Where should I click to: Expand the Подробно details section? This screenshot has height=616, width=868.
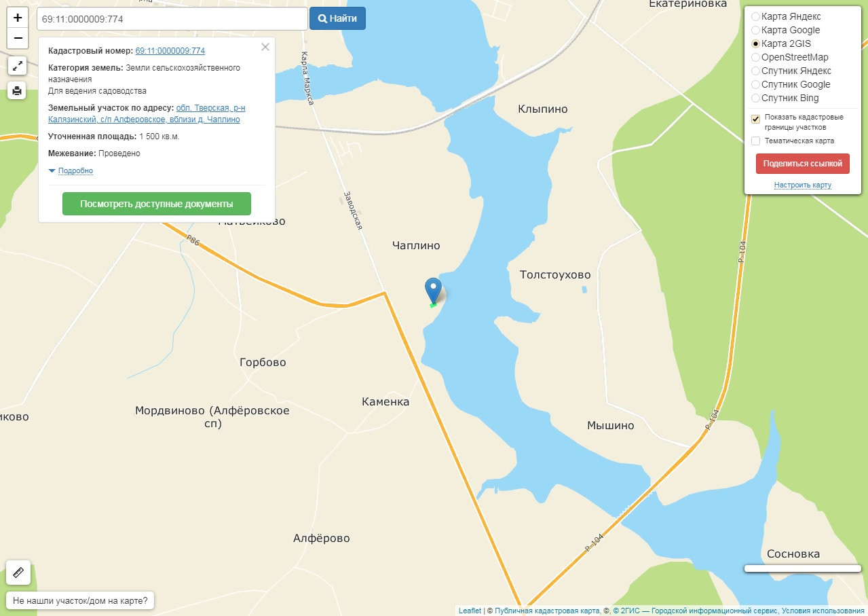[75, 170]
